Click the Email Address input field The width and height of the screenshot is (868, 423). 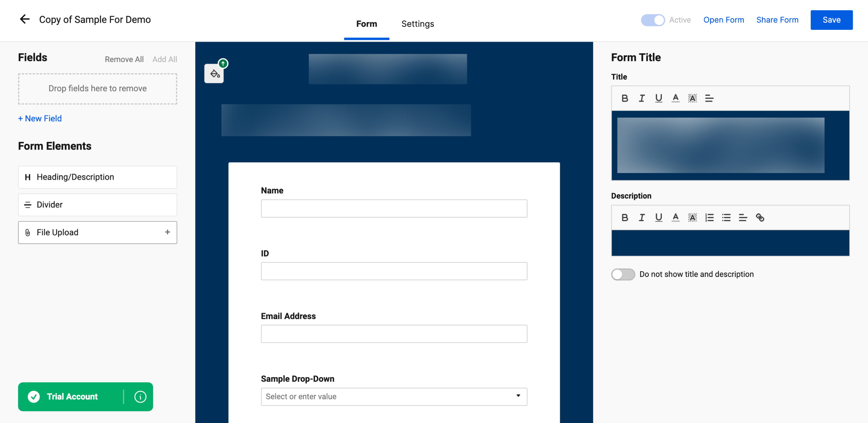[394, 334]
